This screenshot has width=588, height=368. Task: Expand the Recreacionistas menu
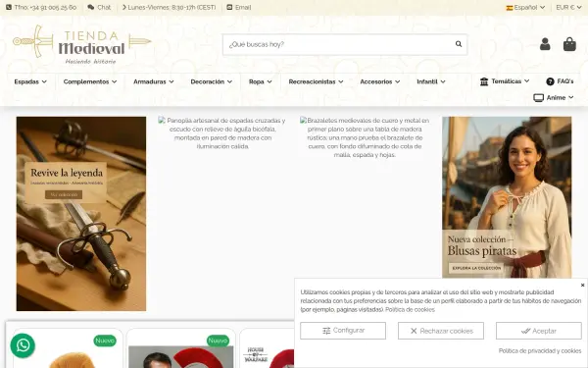pos(316,81)
